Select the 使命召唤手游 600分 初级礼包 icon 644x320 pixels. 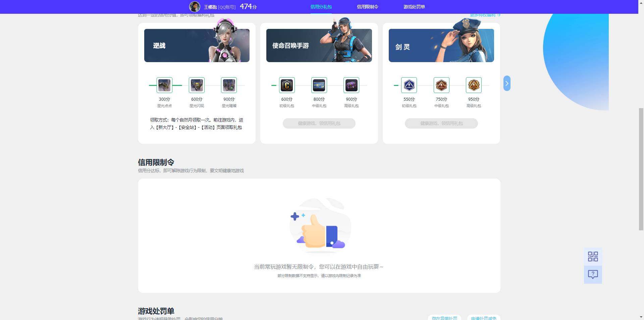(287, 85)
